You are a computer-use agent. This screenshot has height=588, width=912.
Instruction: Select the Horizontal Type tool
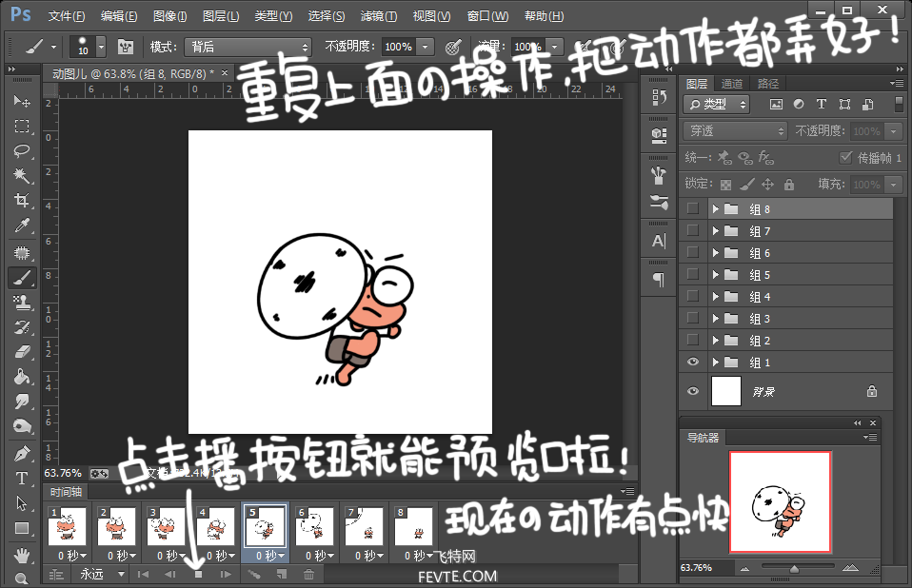22,479
